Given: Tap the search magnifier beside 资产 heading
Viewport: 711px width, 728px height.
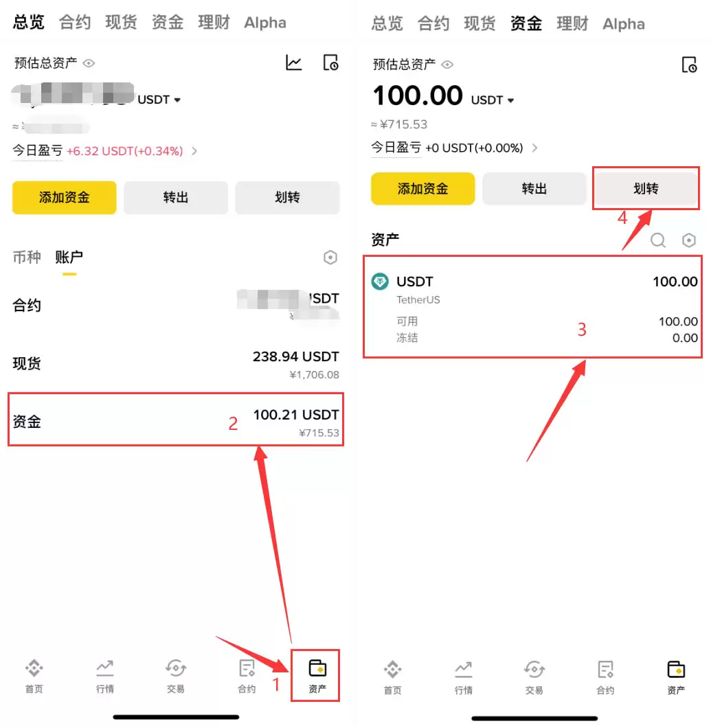Looking at the screenshot, I should tap(657, 240).
